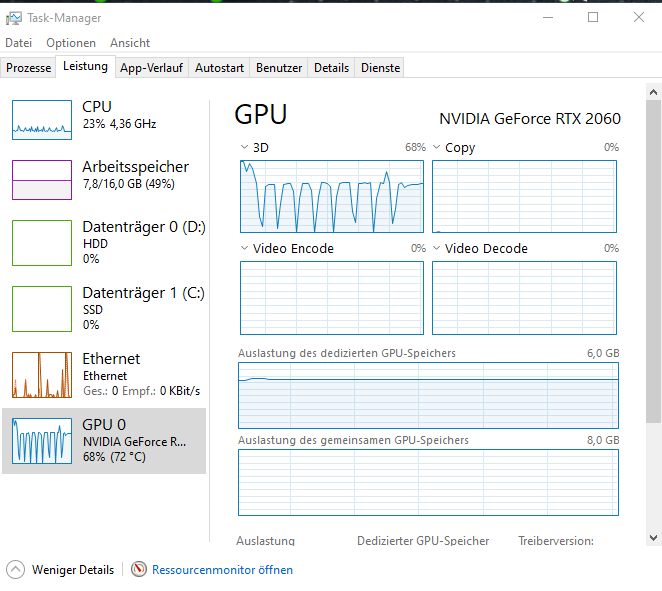Select the GPU 0 mini graph

point(42,441)
